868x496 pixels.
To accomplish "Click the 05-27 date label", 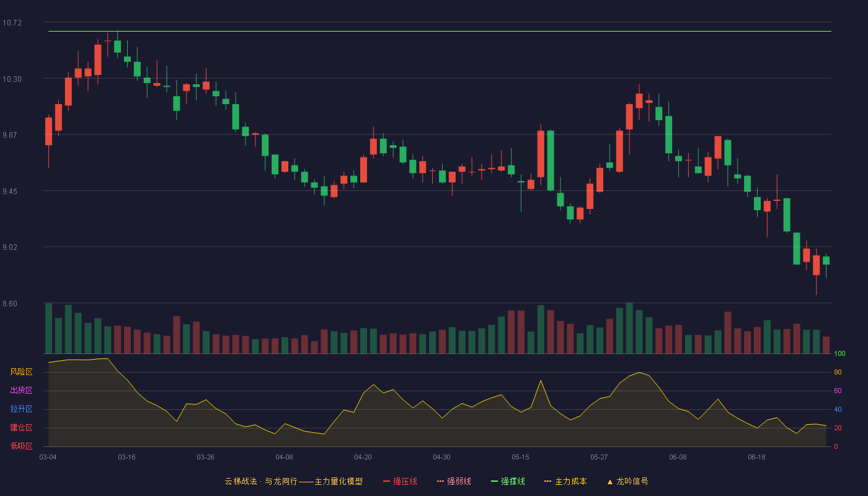I will (599, 457).
